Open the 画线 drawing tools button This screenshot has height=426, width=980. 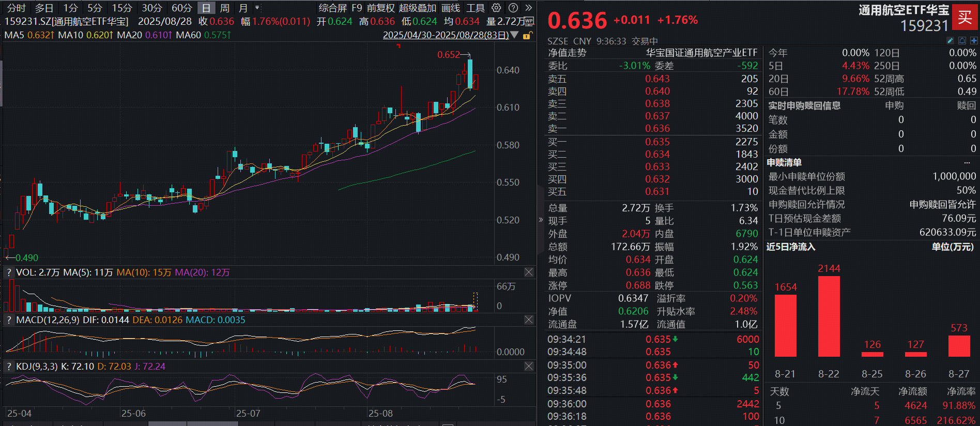point(451,8)
